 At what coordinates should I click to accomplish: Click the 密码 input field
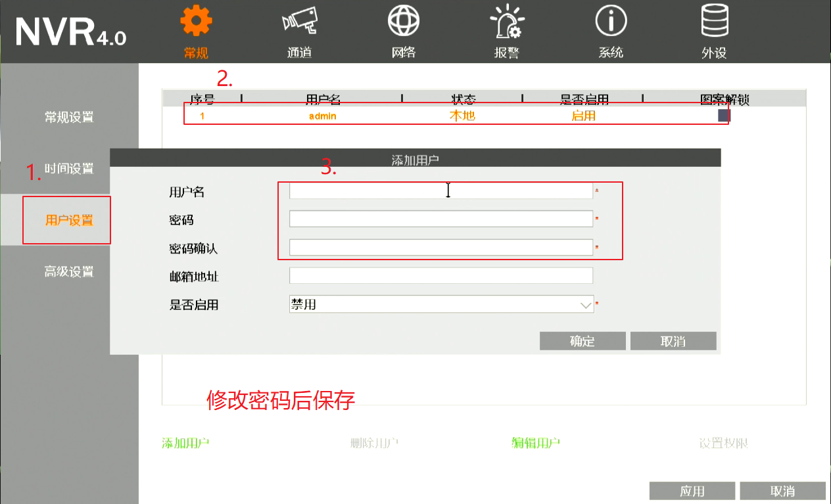coord(441,219)
